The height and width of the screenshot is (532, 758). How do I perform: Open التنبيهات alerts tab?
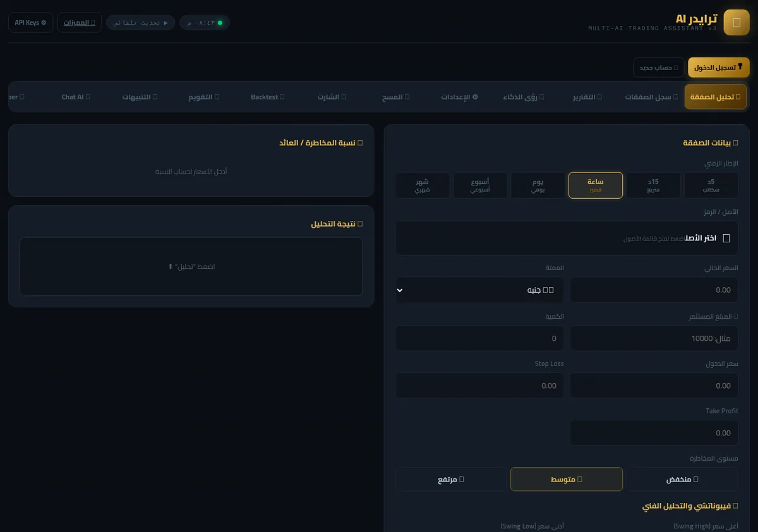click(x=140, y=97)
